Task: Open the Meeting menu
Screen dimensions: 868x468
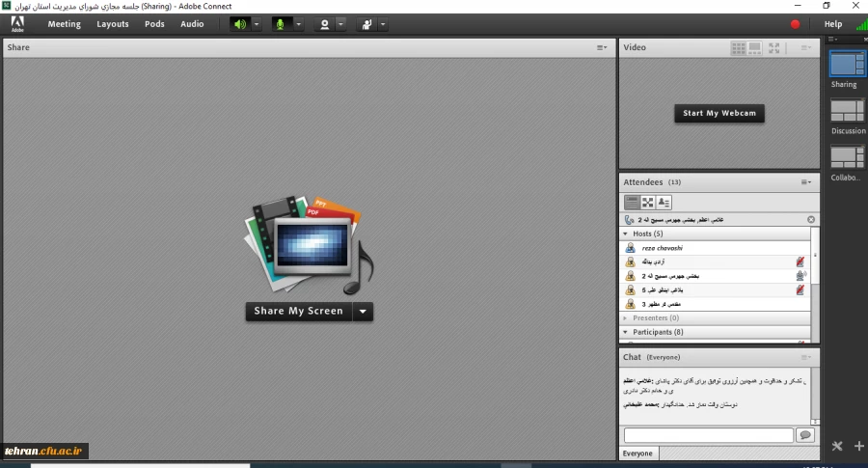Action: (64, 24)
